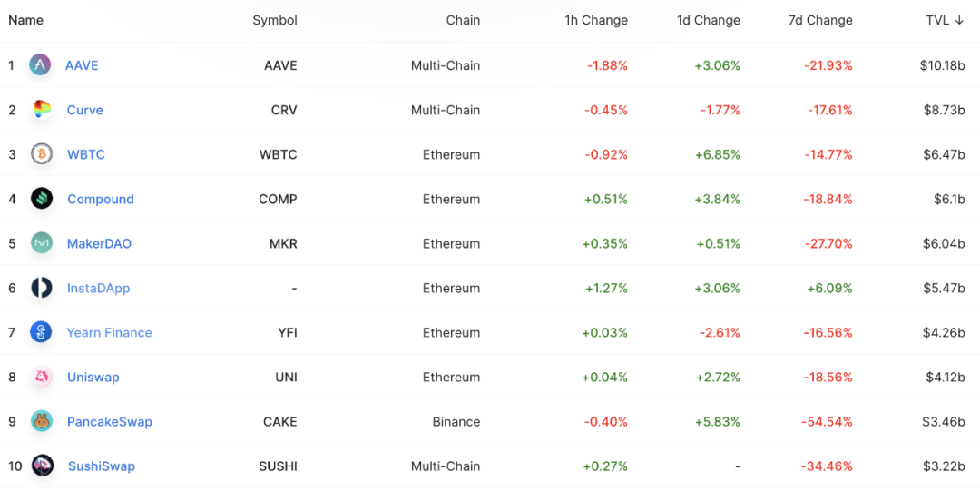Viewport: 980px width, 491px height.
Task: Click the 1h Change column header
Action: click(x=596, y=20)
